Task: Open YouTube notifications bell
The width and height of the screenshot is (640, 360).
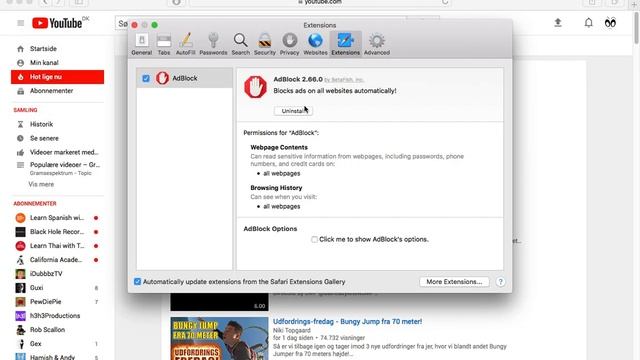Action: [588, 23]
